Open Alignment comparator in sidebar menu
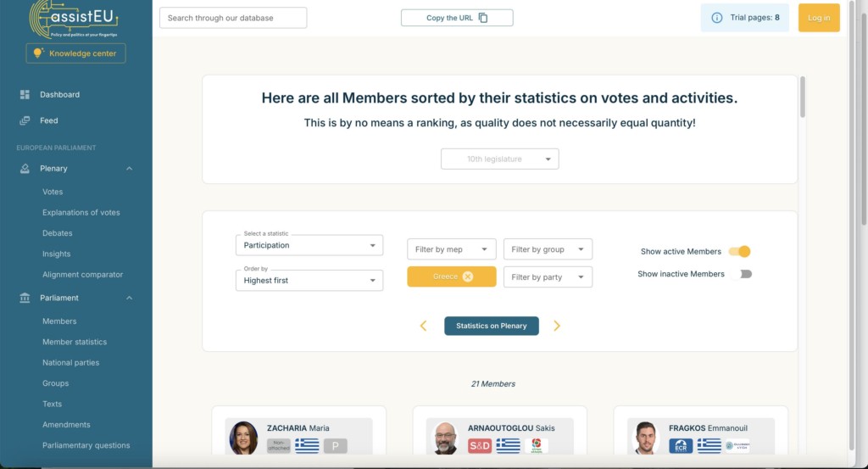 click(82, 275)
